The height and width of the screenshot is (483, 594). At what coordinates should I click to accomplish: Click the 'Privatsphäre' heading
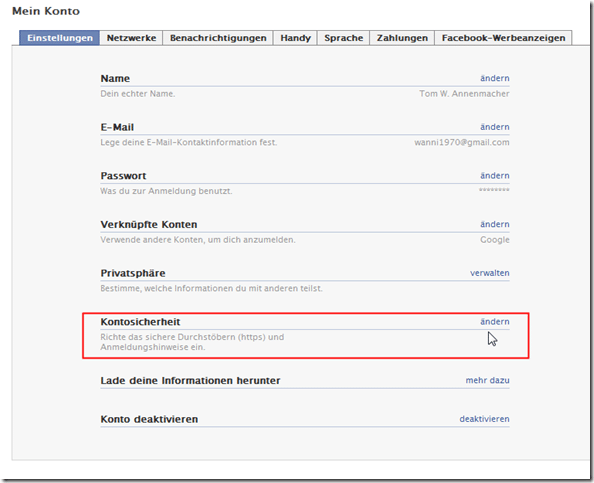(x=133, y=273)
